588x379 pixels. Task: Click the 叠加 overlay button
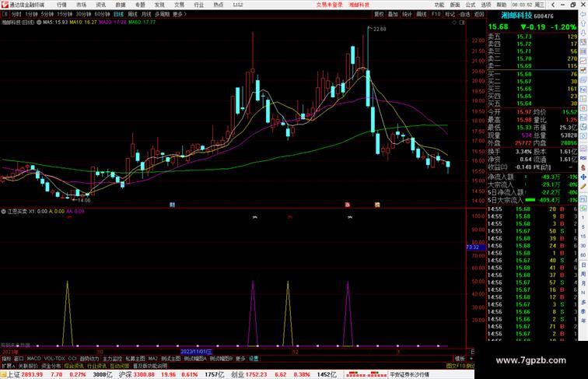(x=393, y=14)
